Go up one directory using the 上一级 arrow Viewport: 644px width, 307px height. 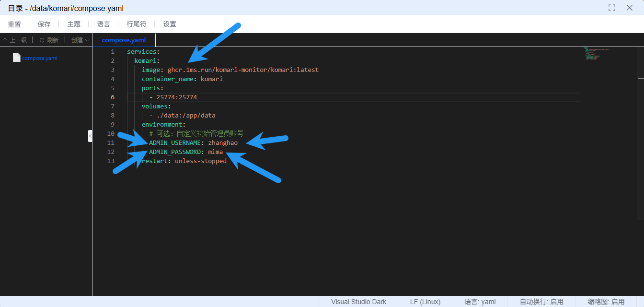16,40
